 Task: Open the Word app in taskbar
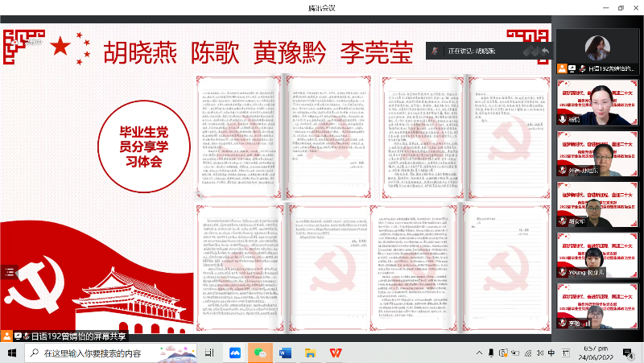point(285,353)
